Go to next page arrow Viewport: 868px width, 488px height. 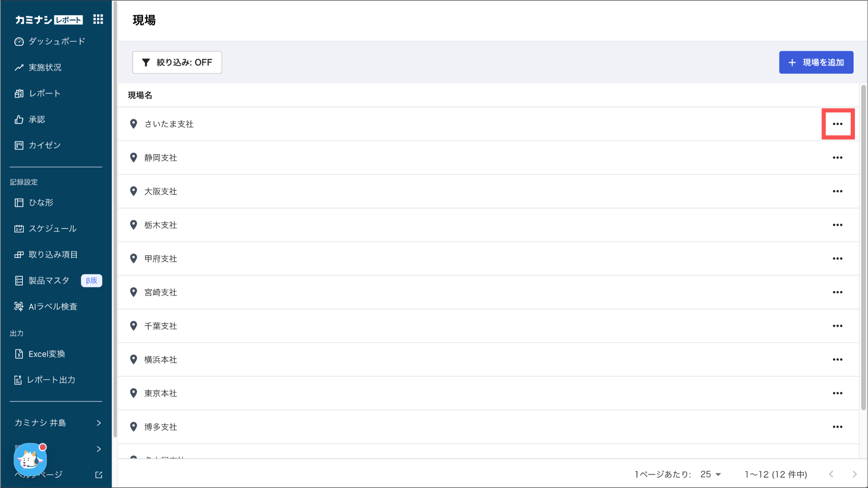click(854, 474)
